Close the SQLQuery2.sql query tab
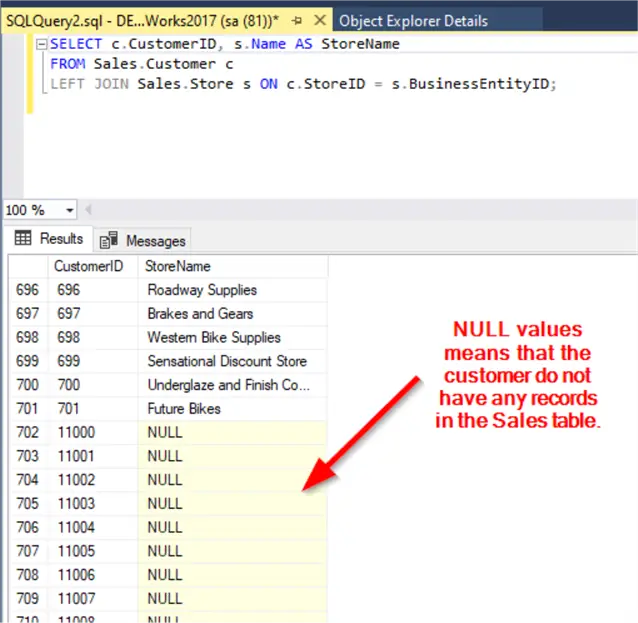638x623 pixels. tap(318, 21)
